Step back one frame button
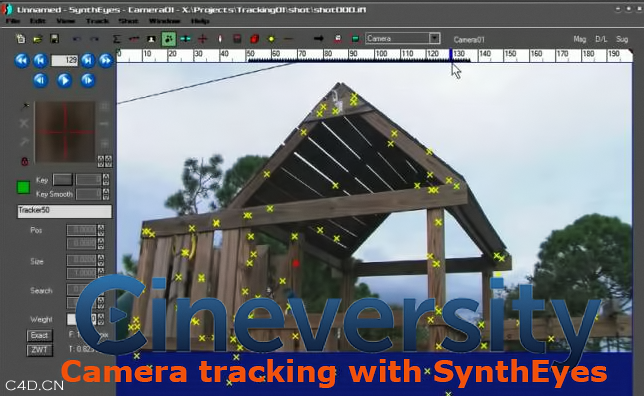 coord(40,80)
